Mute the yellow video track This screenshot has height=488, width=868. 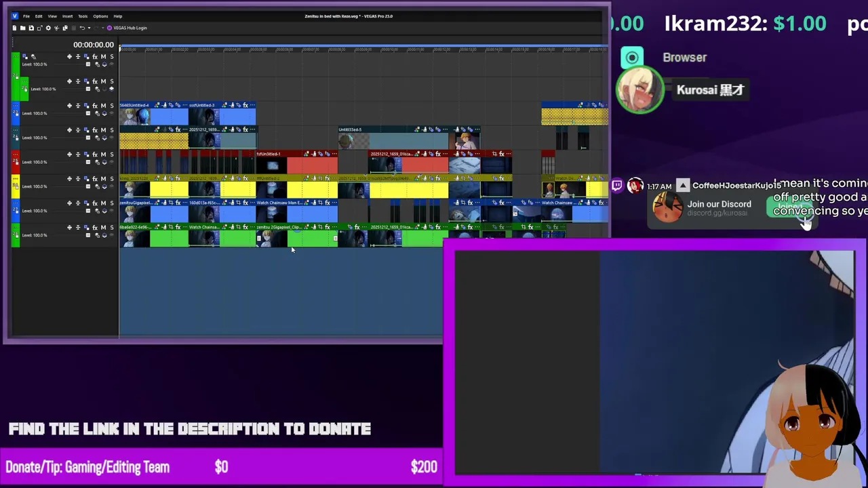pyautogui.click(x=103, y=179)
